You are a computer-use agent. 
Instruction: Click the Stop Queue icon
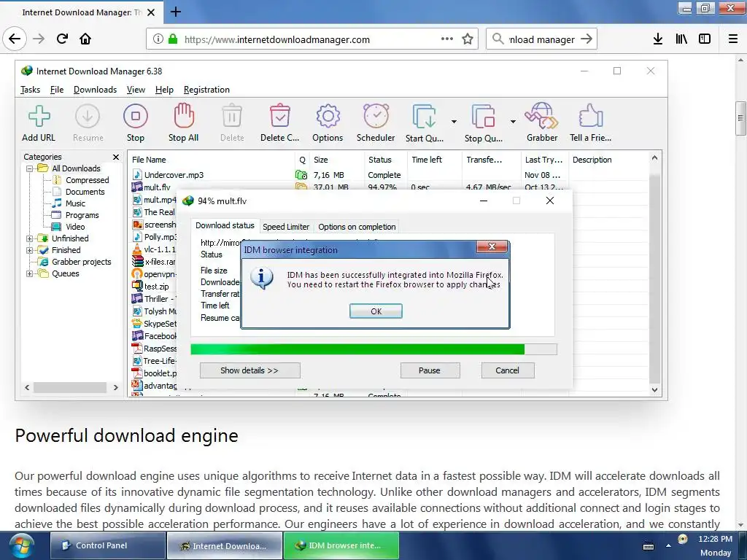click(x=483, y=116)
